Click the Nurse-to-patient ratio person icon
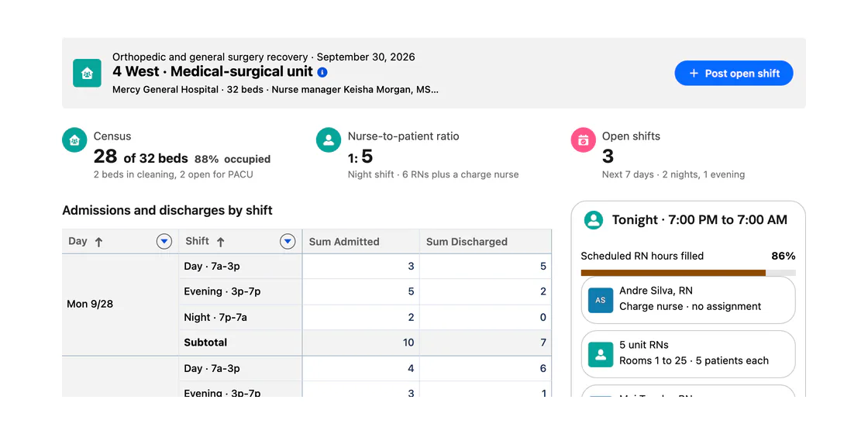The image size is (868, 434). pyautogui.click(x=329, y=140)
